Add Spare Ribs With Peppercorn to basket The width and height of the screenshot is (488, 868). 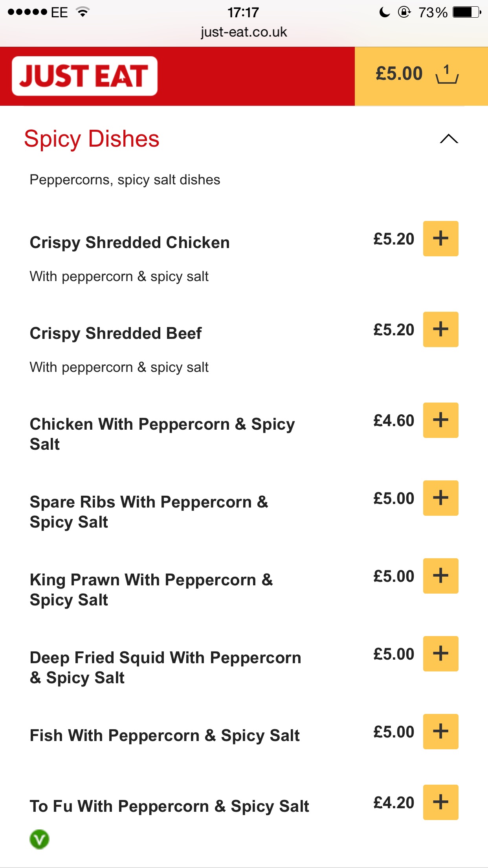click(440, 498)
